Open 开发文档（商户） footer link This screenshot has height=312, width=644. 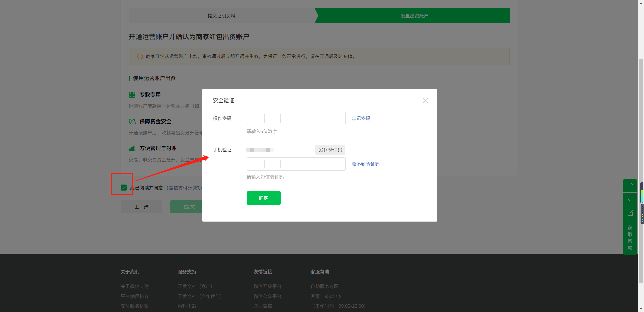pyautogui.click(x=195, y=286)
